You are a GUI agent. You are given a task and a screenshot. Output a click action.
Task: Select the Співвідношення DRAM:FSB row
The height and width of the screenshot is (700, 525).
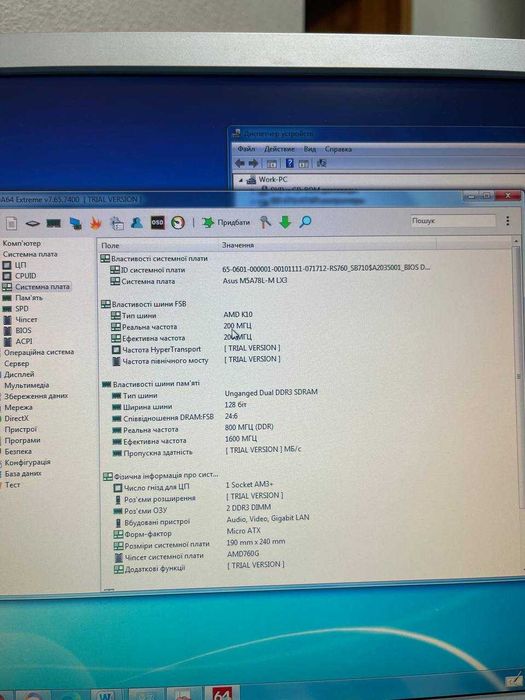[x=175, y=417]
